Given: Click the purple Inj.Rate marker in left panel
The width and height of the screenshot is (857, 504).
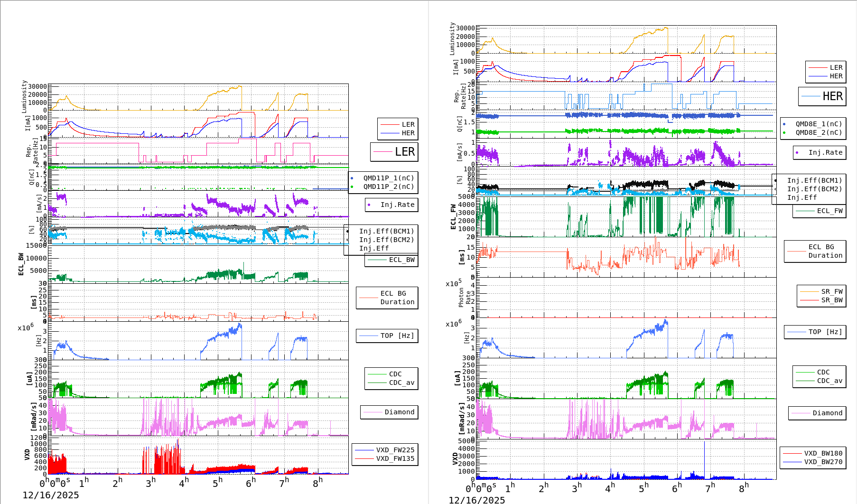Looking at the screenshot, I should pos(369,205).
